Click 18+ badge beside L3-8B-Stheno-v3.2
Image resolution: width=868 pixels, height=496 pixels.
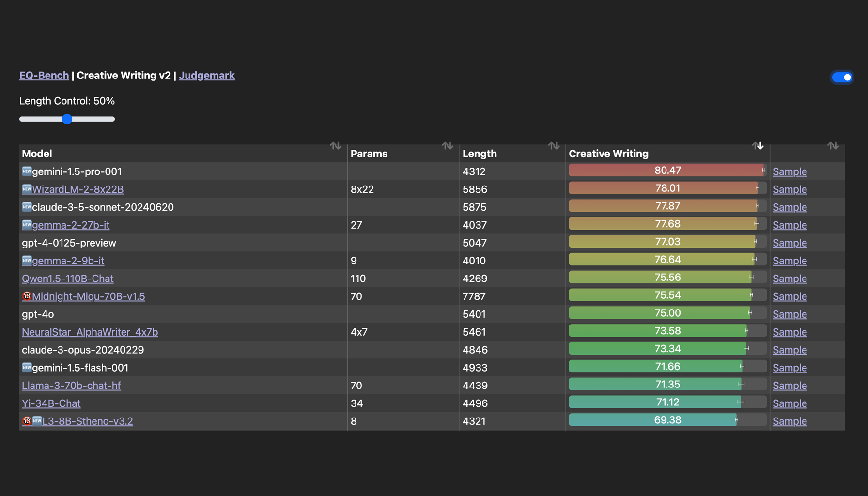coord(27,421)
